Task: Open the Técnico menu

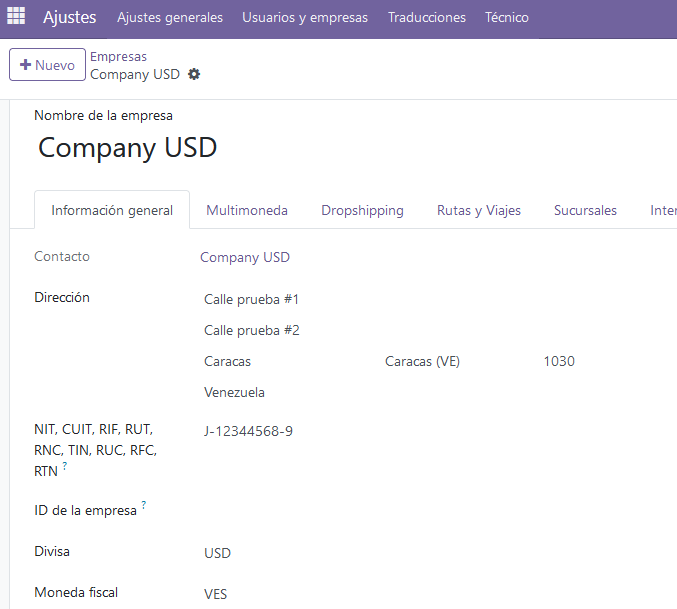Action: pos(506,17)
